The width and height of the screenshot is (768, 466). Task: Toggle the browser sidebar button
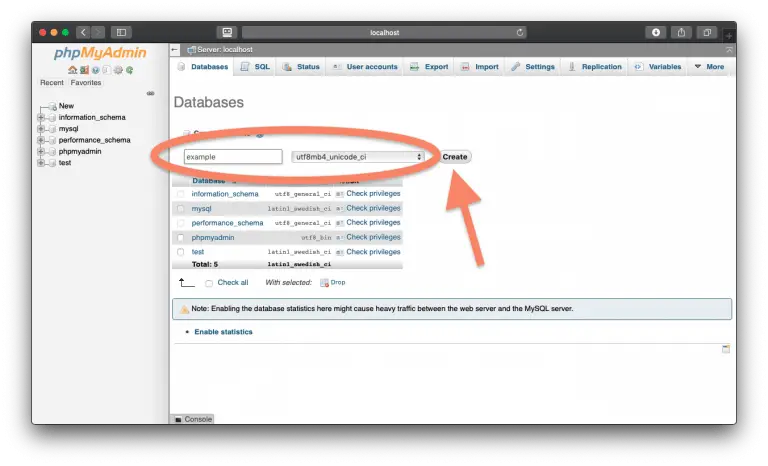click(121, 32)
